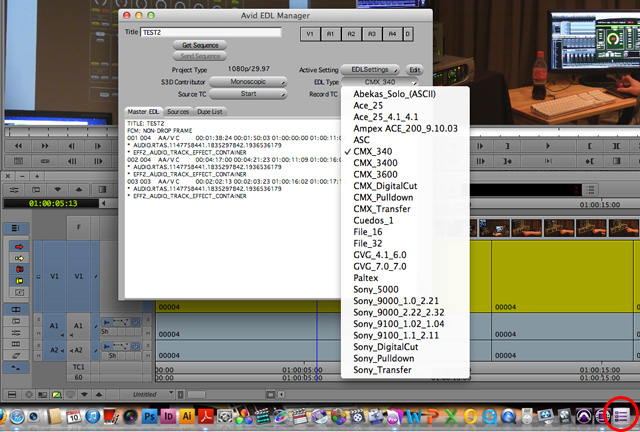The width and height of the screenshot is (640, 432).
Task: Click the Title field containing TEST2
Action: pos(211,32)
